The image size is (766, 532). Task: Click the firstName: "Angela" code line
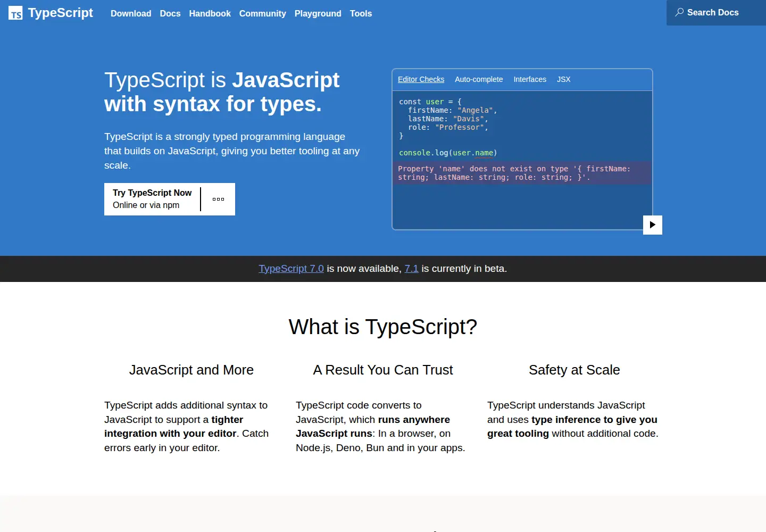pos(453,110)
